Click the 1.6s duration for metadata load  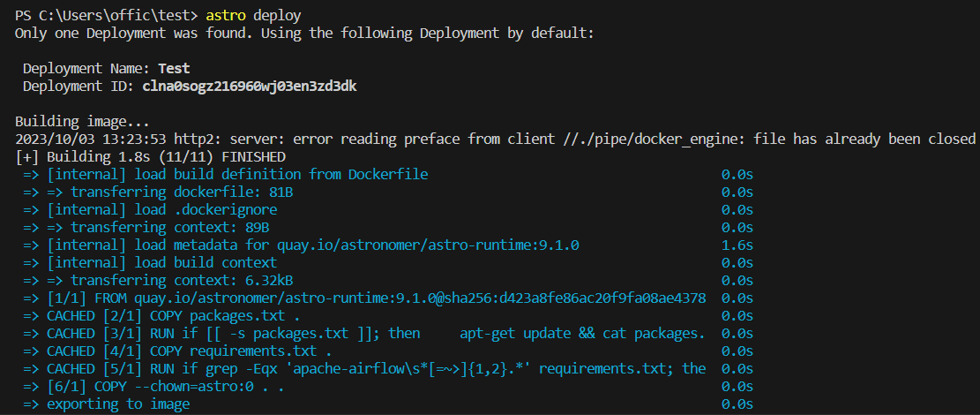click(737, 245)
